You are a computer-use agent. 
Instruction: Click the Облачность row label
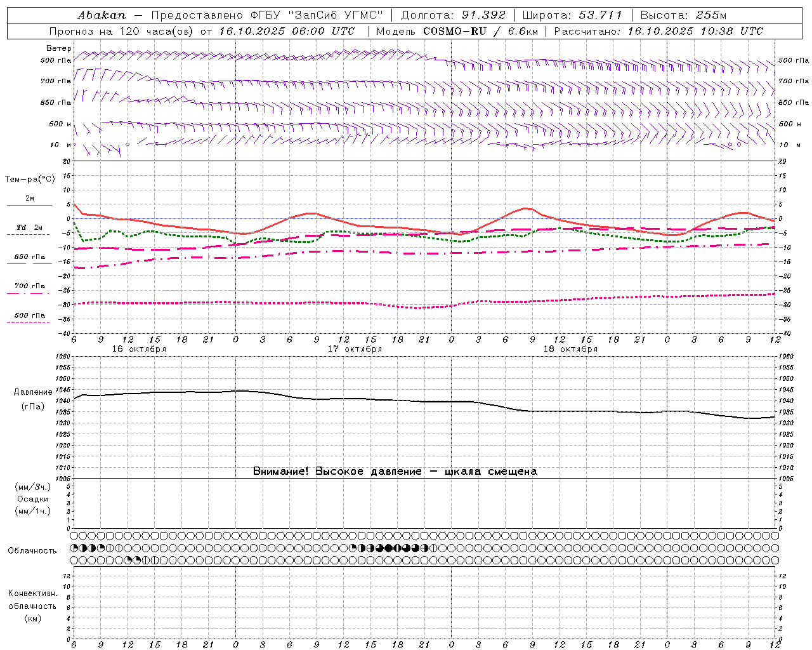[x=32, y=550]
